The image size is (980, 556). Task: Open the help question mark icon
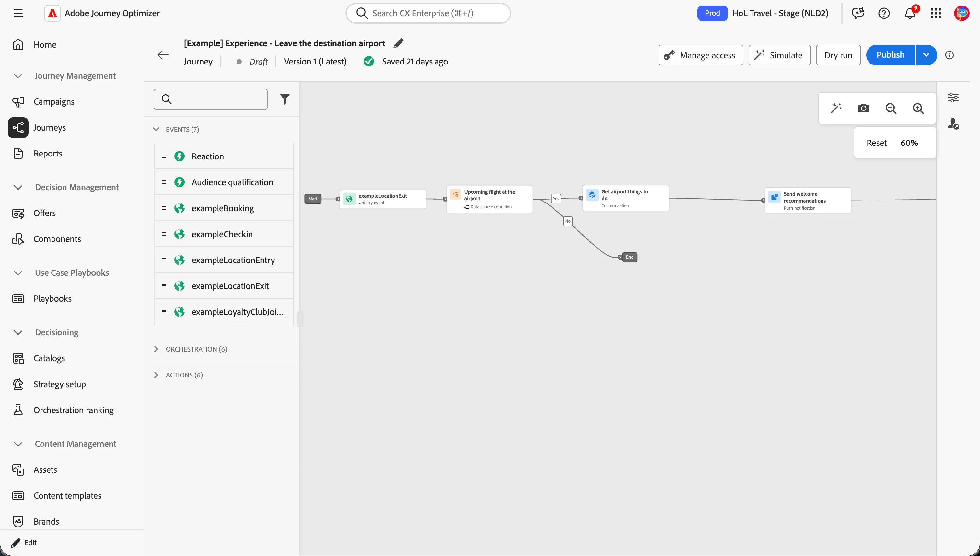(x=884, y=13)
